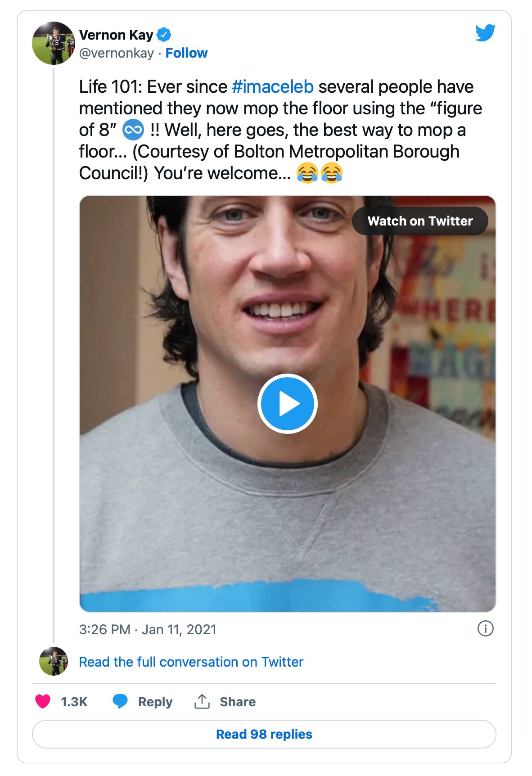Click the Twitter bird logo icon
The width and height of the screenshot is (532, 776).
pyautogui.click(x=485, y=33)
